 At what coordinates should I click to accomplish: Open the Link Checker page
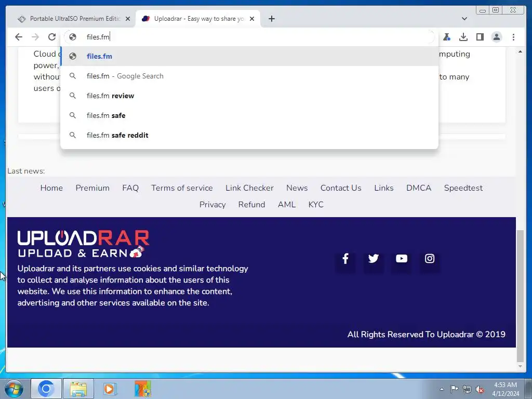tap(249, 188)
